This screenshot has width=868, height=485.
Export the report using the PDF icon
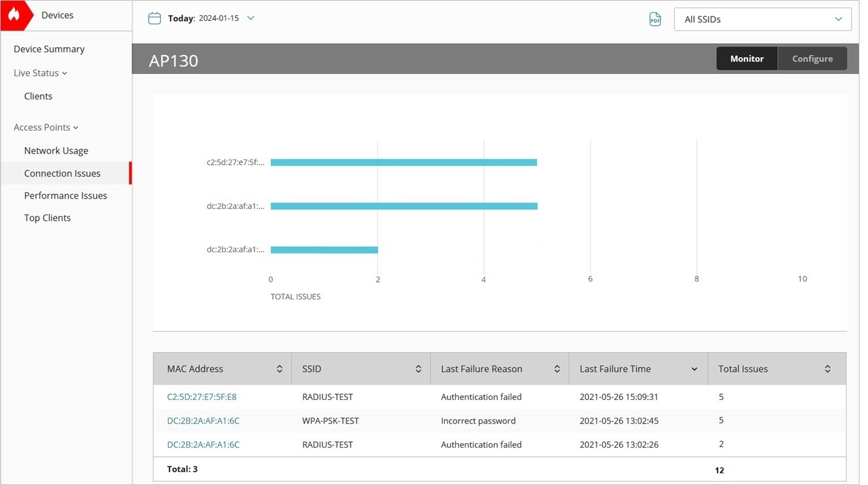[x=655, y=19]
